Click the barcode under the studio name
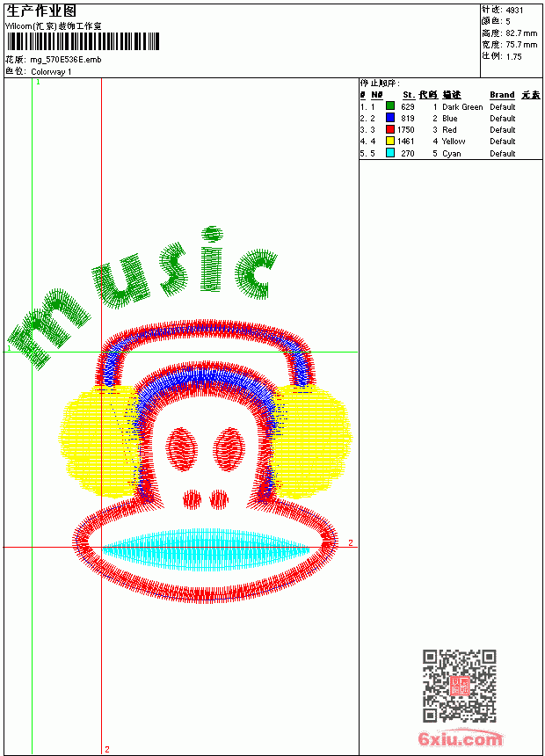The width and height of the screenshot is (545, 756). [83, 41]
